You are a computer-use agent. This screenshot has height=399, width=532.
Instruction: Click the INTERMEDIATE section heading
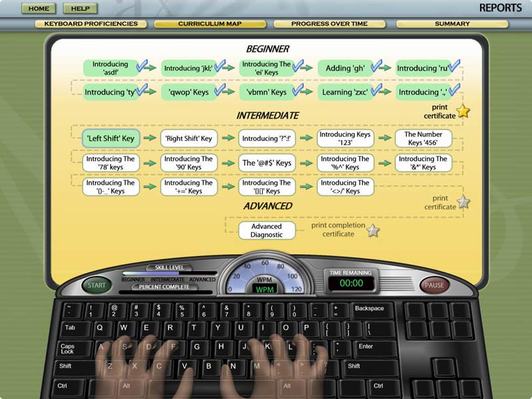pos(267,116)
